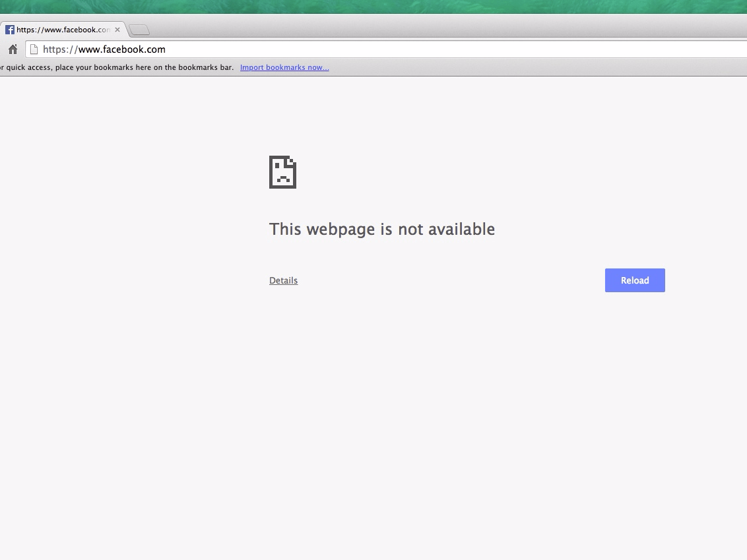
Task: Click the bookmarks bar "quick access" hint text
Action: (117, 68)
